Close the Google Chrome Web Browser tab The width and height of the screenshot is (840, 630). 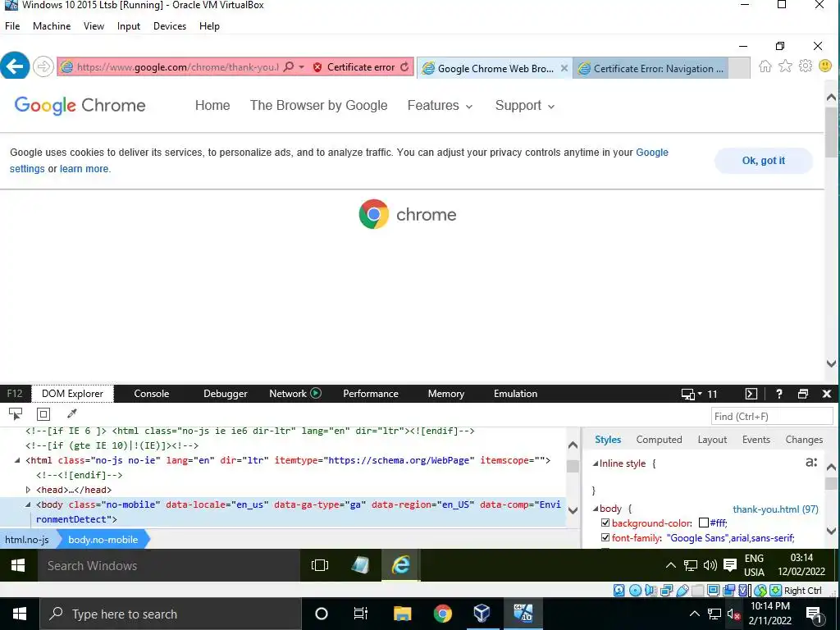(x=564, y=68)
